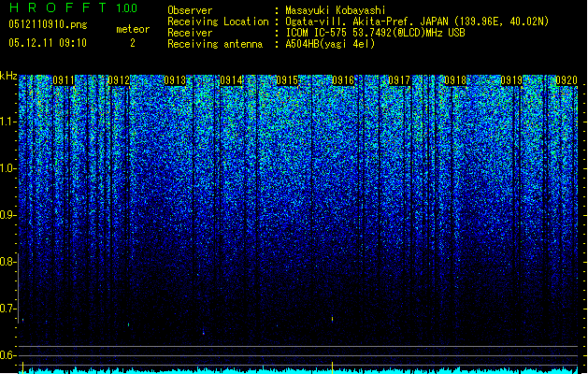This screenshot has height=374, width=588.
Task: Click the HROFFT title text
Action: (58, 7)
